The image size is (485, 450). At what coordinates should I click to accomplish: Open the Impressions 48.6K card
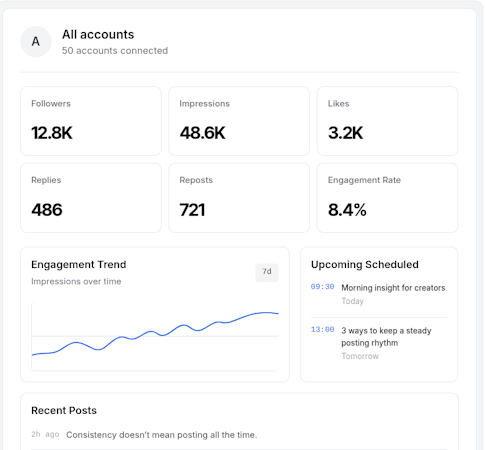pos(239,121)
